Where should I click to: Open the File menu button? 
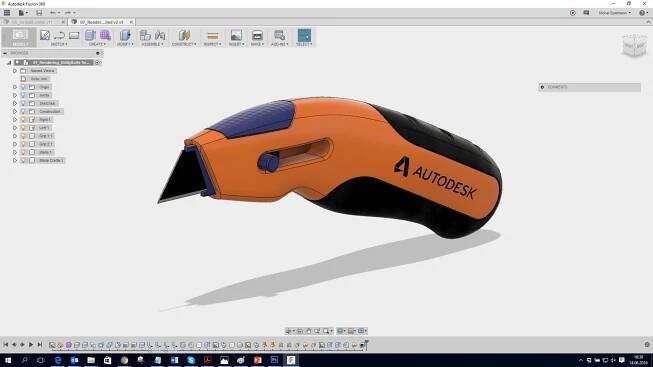click(x=23, y=13)
